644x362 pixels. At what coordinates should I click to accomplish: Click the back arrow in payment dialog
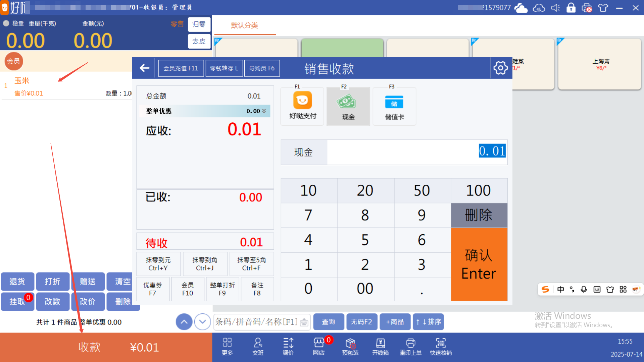pos(144,68)
